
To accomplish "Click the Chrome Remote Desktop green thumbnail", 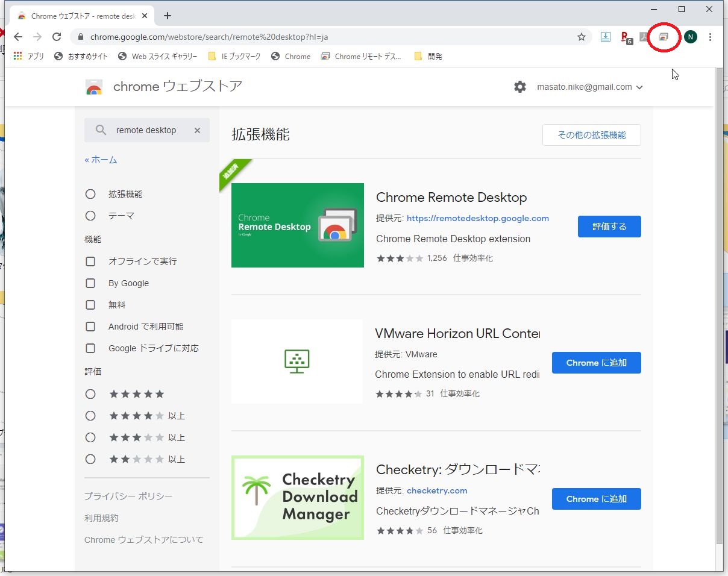I will click(x=298, y=225).
